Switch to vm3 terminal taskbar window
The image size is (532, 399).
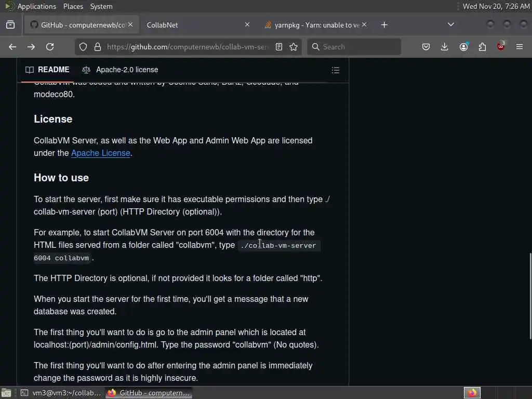(x=61, y=393)
